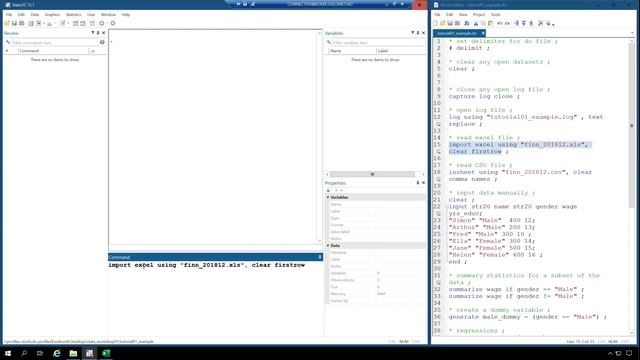Open the Graphics menu in Stata

[x=52, y=14]
